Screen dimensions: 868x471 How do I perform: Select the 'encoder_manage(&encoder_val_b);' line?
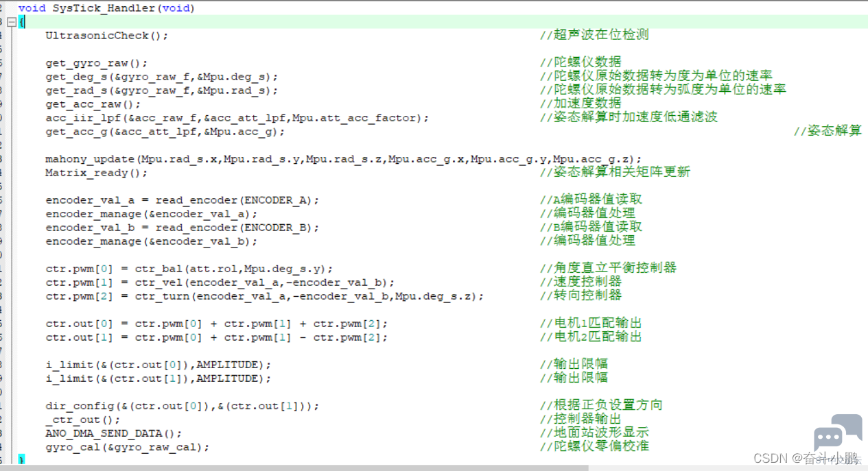coord(151,241)
